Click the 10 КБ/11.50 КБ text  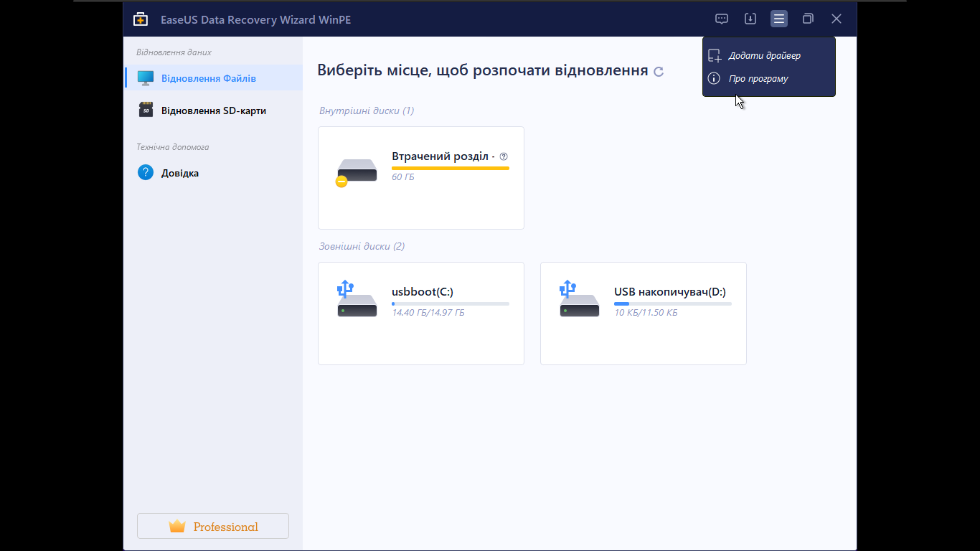[646, 313]
